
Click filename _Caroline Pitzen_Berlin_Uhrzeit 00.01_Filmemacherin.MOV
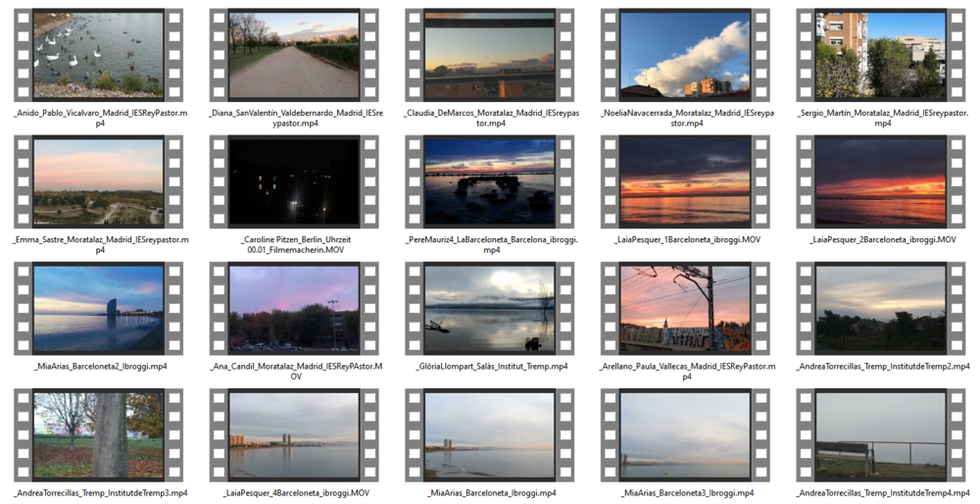(x=296, y=244)
